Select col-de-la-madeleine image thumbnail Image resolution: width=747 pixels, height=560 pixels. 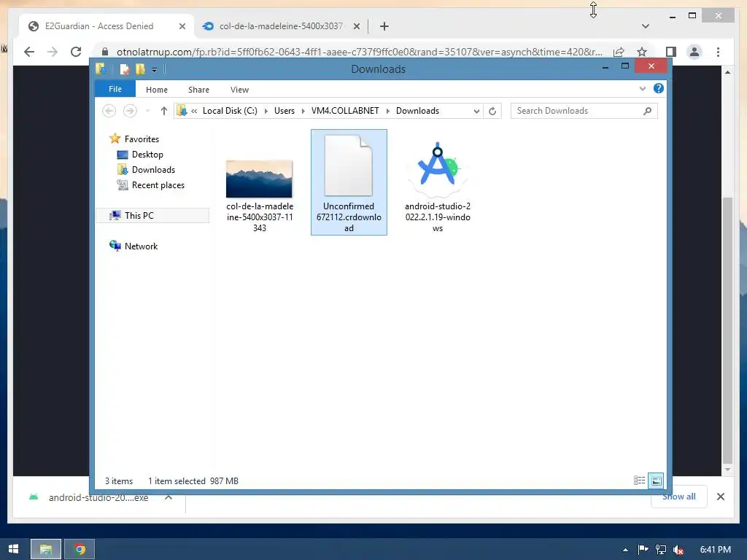coord(259,179)
